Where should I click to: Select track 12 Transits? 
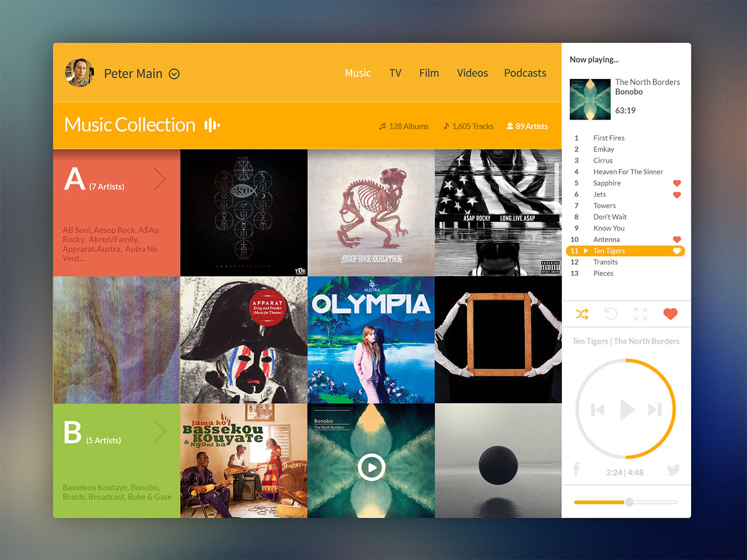[625, 262]
